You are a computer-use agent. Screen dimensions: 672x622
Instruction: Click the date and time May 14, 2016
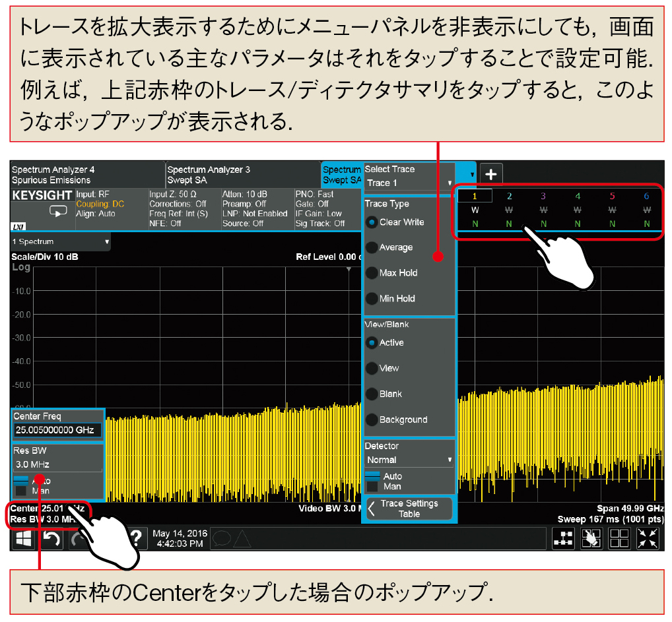[x=180, y=538]
